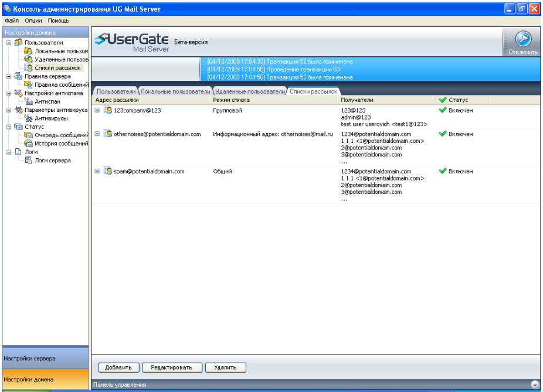543x392 pixels.
Task: Click the Добавить button
Action: coord(118,367)
